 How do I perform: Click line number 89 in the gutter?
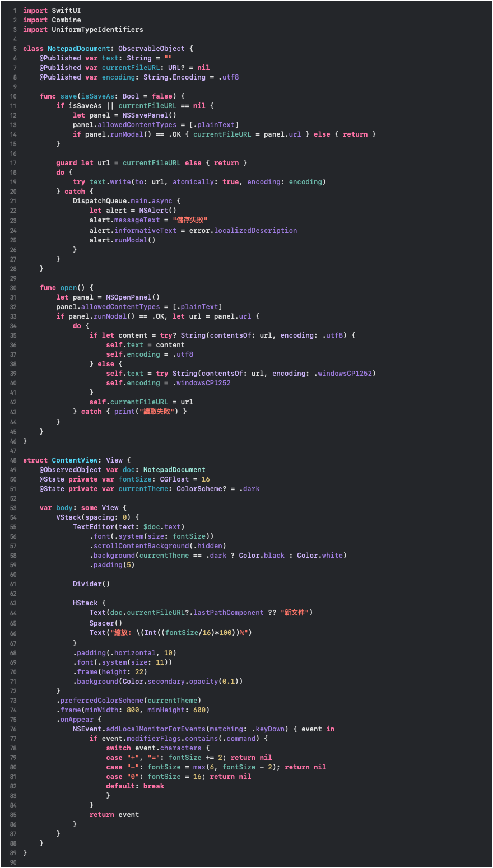(x=13, y=853)
